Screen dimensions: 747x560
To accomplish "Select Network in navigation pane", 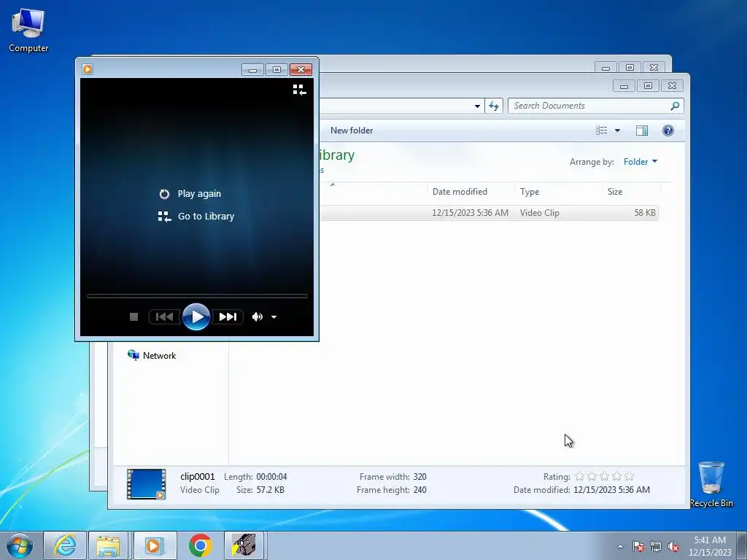I will coord(152,356).
